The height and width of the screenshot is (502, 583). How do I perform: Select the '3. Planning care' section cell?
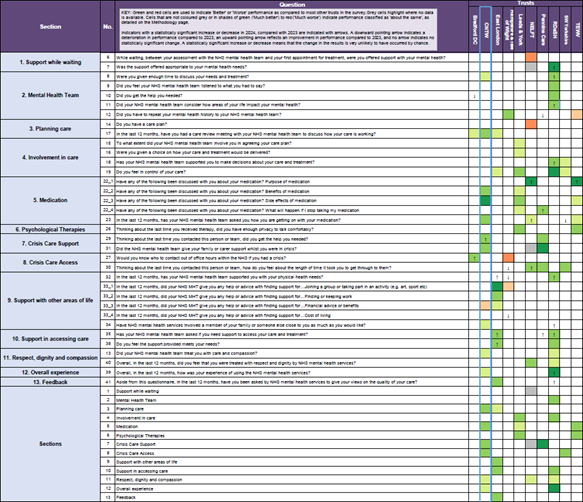(x=50, y=129)
